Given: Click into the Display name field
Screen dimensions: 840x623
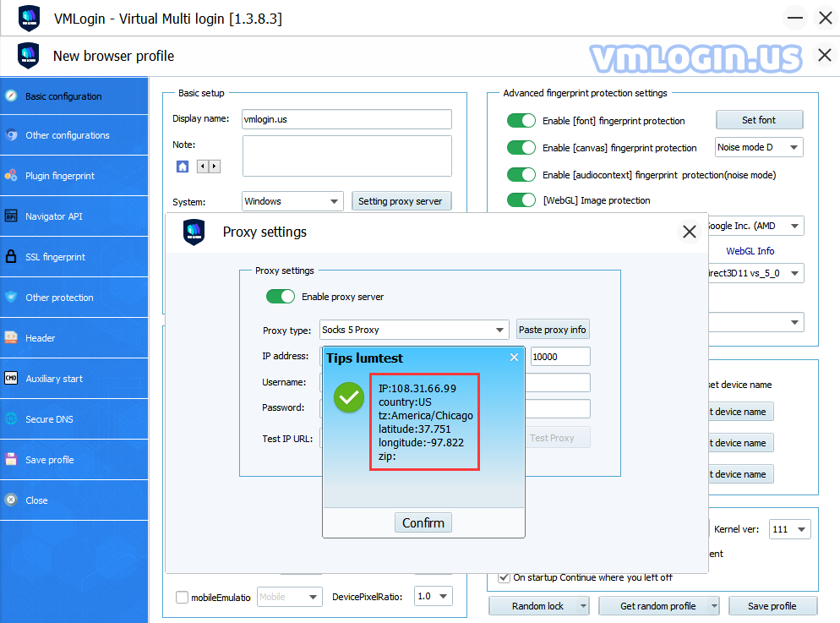Looking at the screenshot, I should tap(346, 119).
